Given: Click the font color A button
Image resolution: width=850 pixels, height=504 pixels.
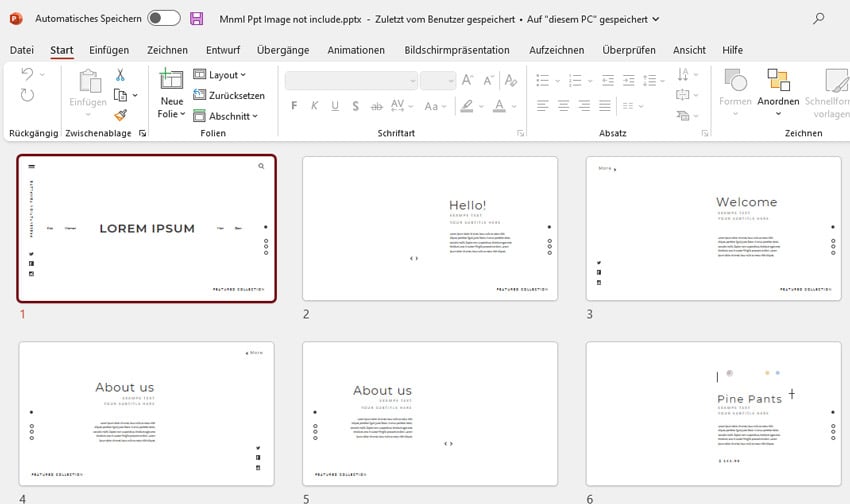Looking at the screenshot, I should tap(499, 106).
